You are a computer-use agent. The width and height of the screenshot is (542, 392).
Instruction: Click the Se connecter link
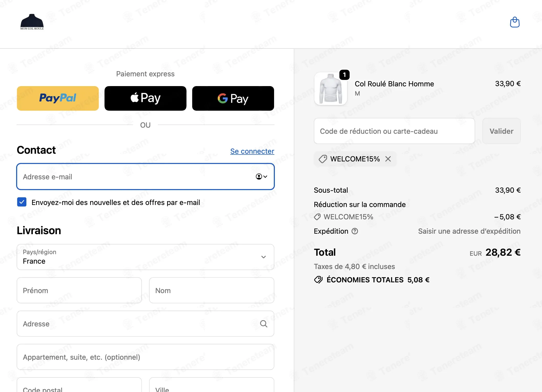click(252, 151)
